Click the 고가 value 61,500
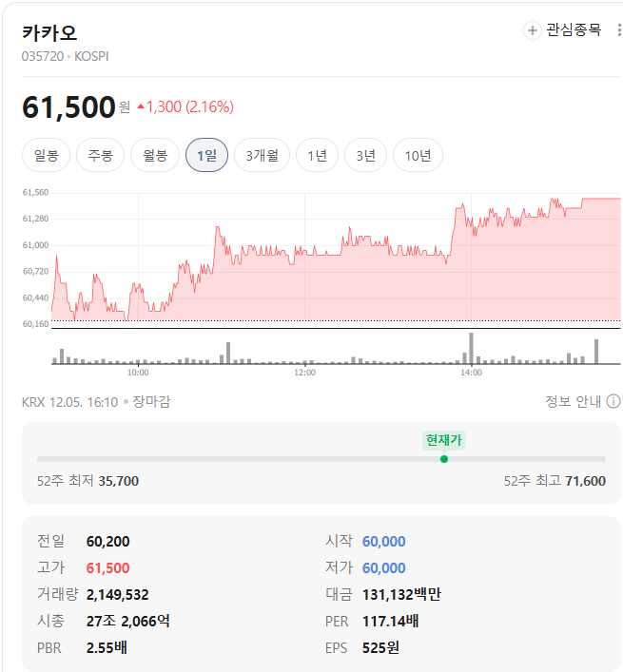This screenshot has width=623, height=672. click(x=108, y=568)
